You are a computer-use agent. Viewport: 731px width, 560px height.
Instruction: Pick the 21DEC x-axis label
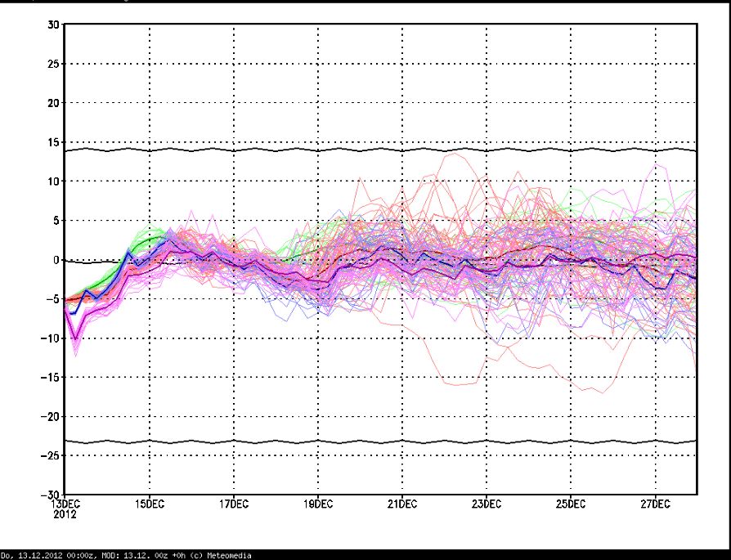pos(402,504)
